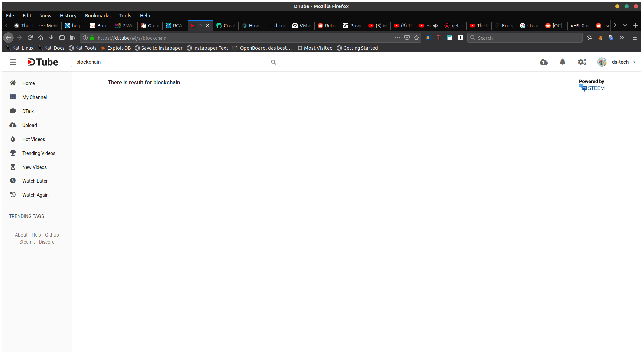
Task: Click the New Videos hourglass icon
Action: 13,167
